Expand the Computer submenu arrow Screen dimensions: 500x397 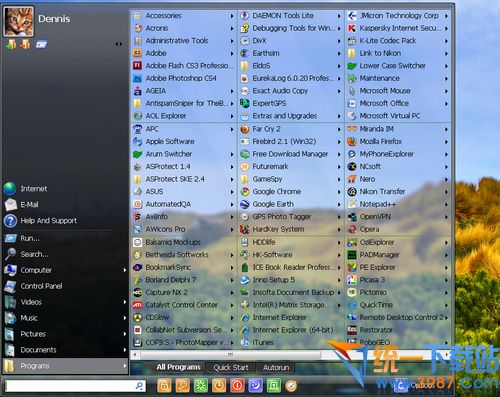coord(125,270)
